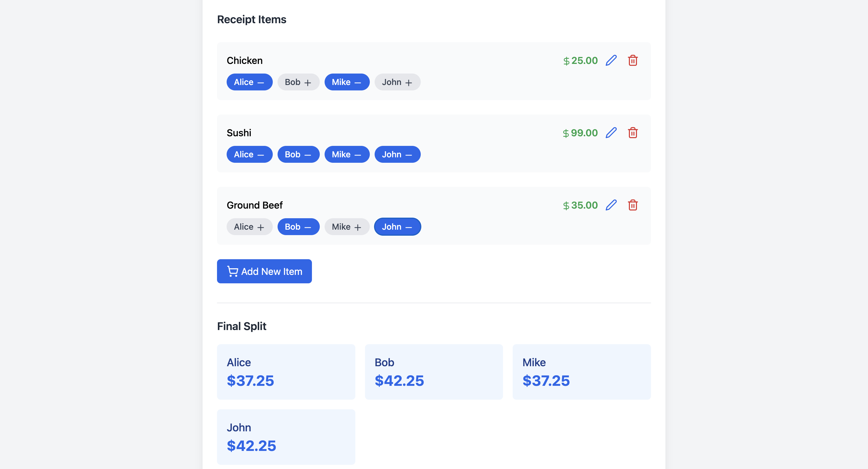
Task: Remove Mike from the Sushi split
Action: 347,154
